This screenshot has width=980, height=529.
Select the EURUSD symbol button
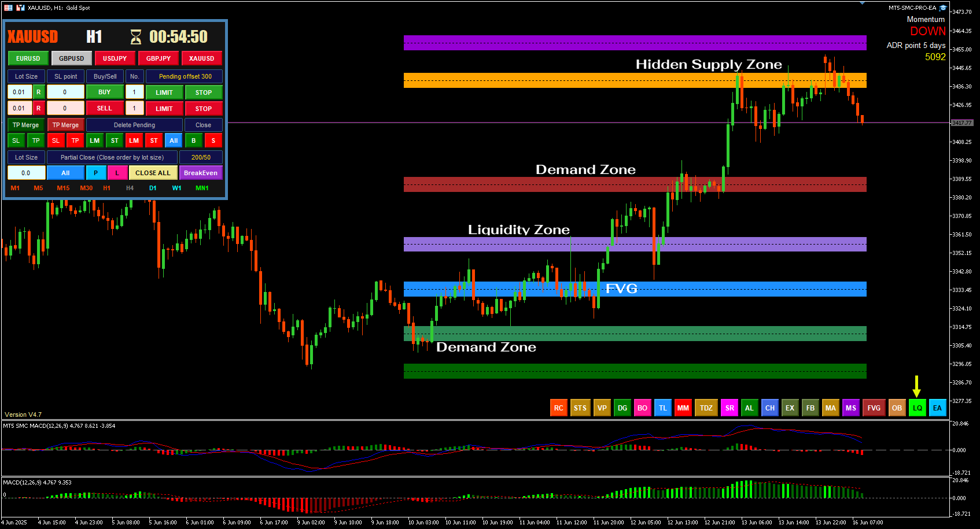point(28,58)
